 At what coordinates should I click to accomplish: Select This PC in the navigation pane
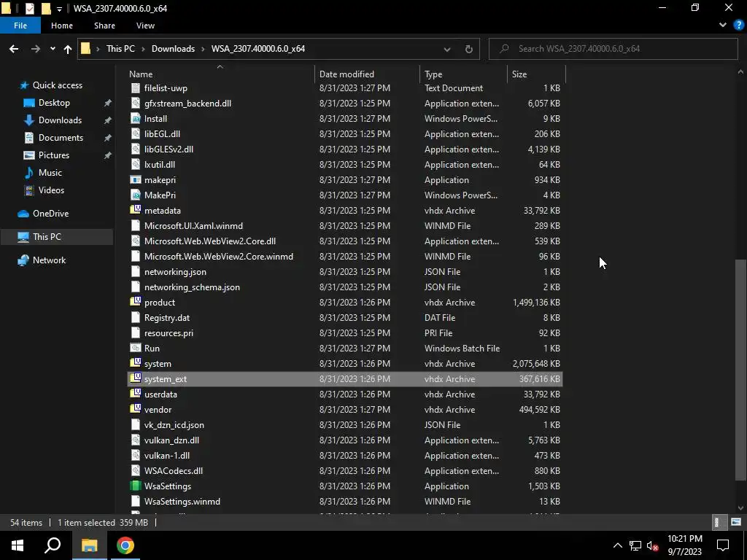[x=47, y=237]
